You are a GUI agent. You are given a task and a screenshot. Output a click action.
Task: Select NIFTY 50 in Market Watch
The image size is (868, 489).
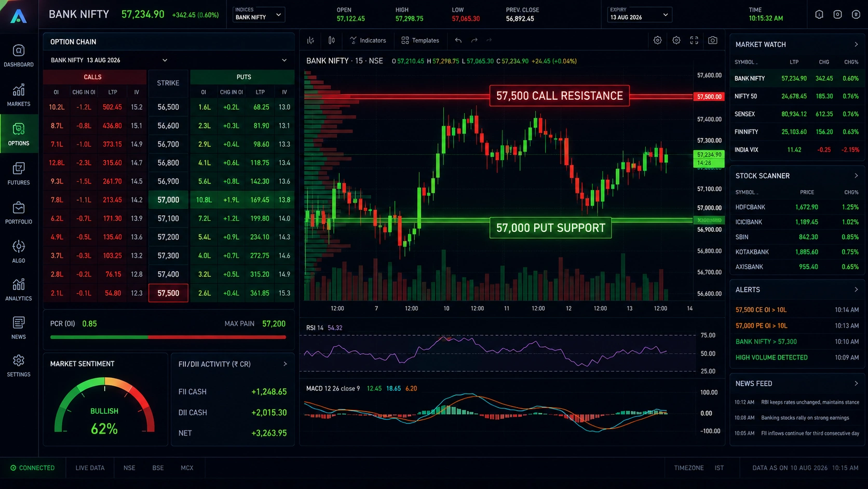[x=797, y=96]
